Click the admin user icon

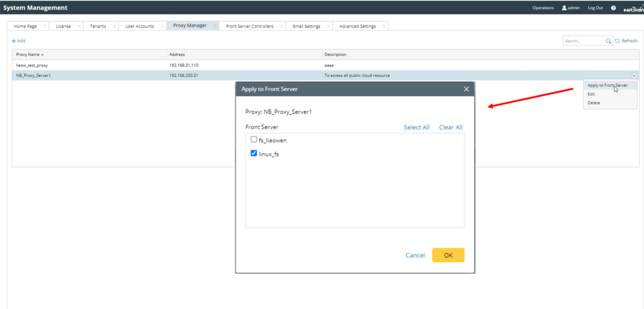click(x=564, y=8)
